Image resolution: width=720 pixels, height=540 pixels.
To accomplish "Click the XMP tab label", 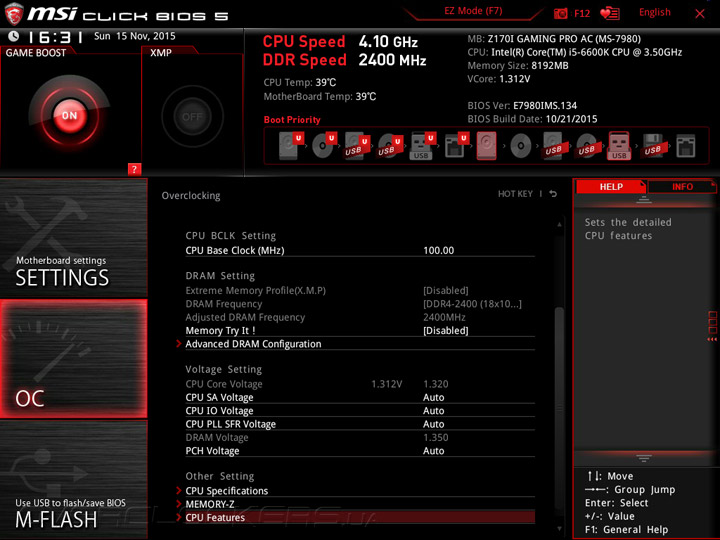I will point(161,53).
